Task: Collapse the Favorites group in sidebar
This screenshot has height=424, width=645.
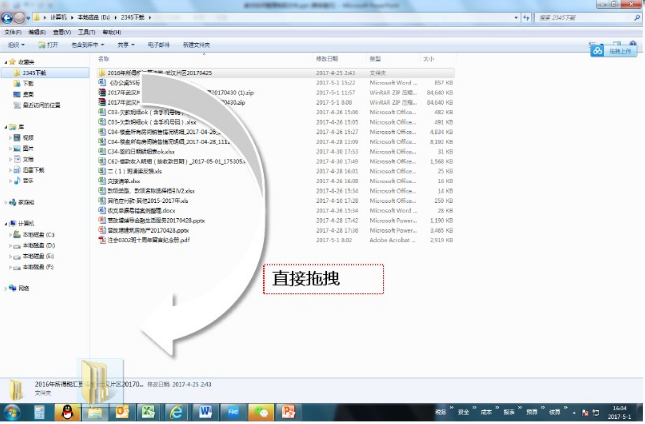Action: (5, 61)
